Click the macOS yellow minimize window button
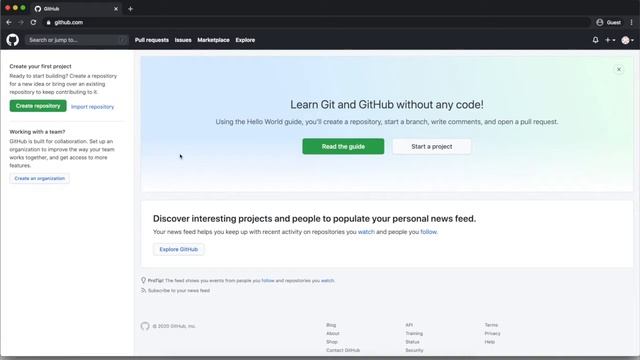Viewport: 640px width, 360px height. point(15,8)
